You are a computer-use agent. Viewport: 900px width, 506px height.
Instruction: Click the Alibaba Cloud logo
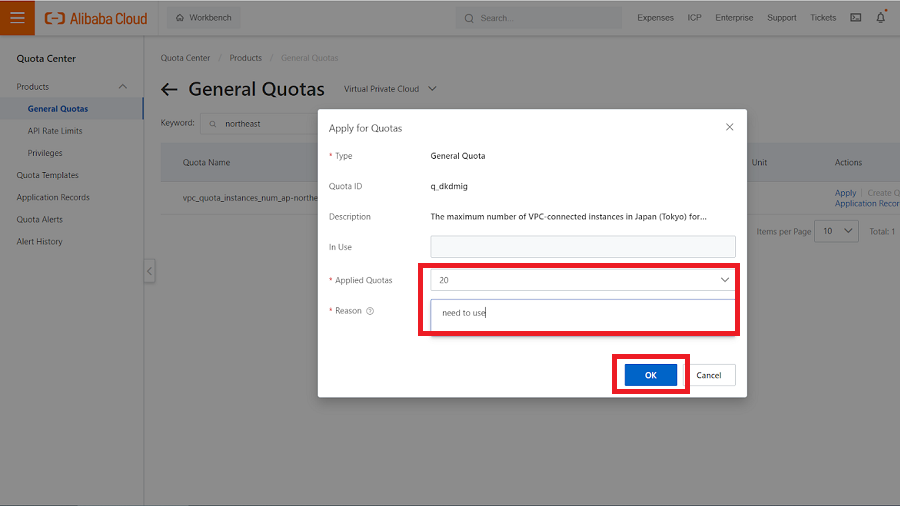[x=96, y=18]
